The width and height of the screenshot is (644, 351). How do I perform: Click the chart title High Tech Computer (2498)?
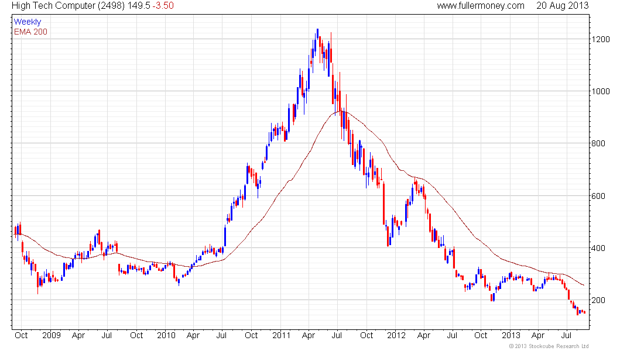click(x=68, y=6)
